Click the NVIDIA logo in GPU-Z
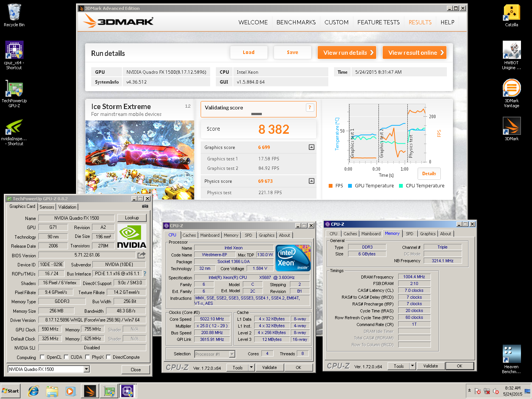Screen dimensions: 532x399 (x=131, y=236)
